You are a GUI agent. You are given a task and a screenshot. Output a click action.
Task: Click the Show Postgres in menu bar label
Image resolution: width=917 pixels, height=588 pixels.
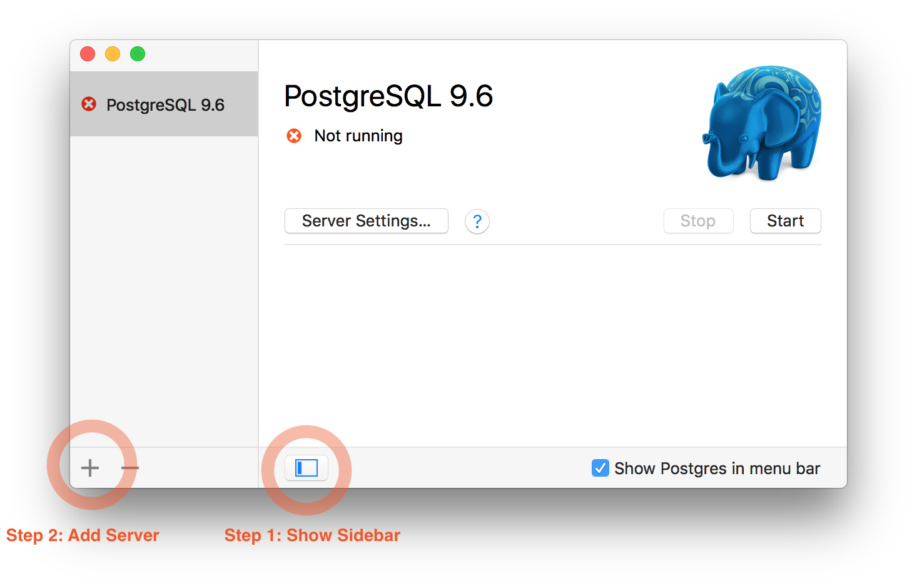click(717, 469)
